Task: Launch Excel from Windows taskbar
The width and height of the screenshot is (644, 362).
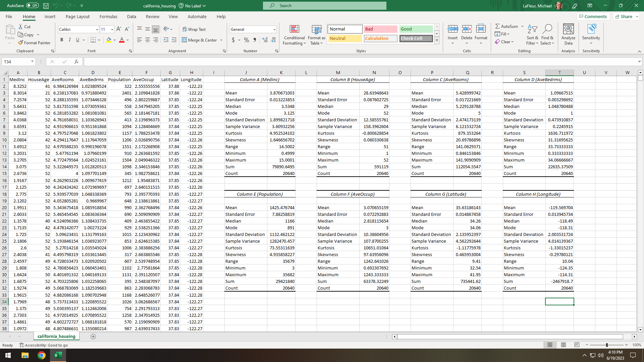Action: [x=58, y=355]
